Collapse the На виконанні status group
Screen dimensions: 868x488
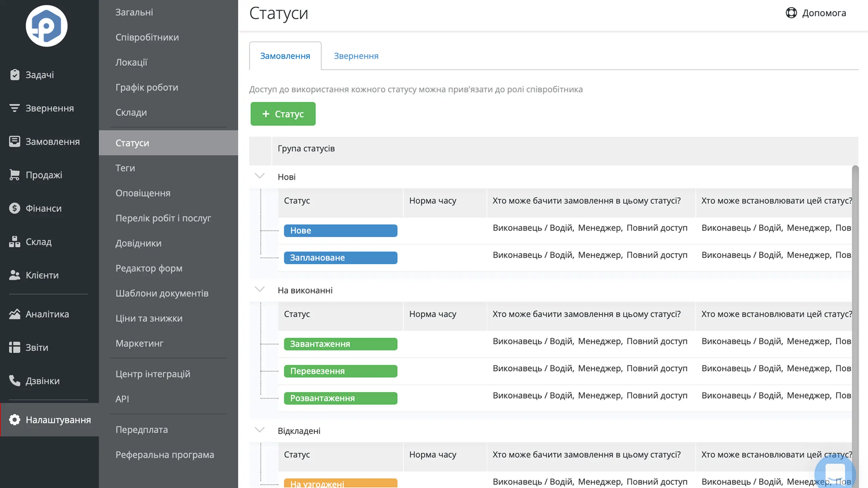259,289
